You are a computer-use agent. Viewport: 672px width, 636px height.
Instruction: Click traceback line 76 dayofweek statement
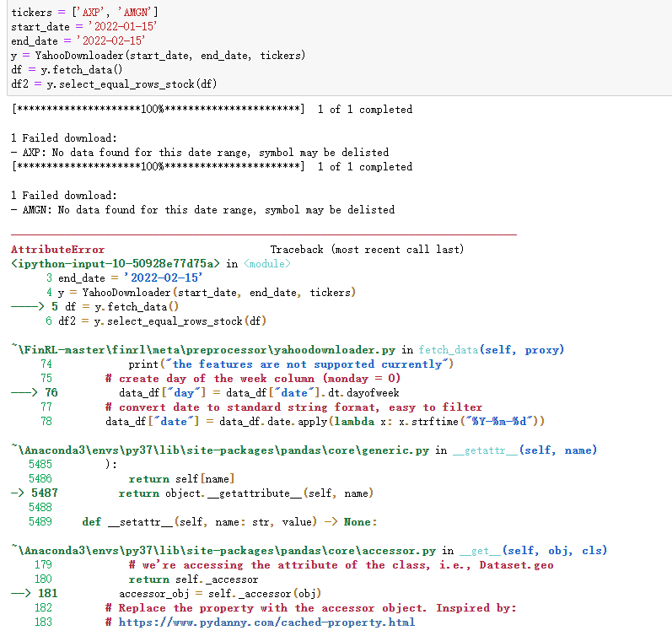coord(259,393)
